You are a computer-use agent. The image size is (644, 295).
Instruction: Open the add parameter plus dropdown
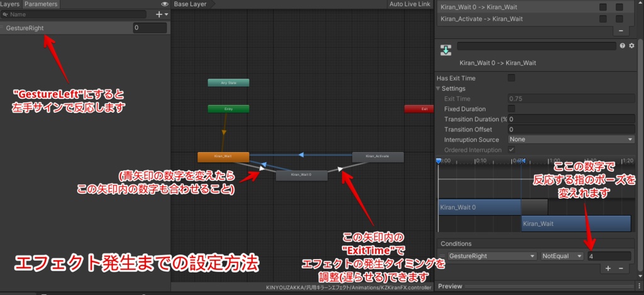coord(162,14)
